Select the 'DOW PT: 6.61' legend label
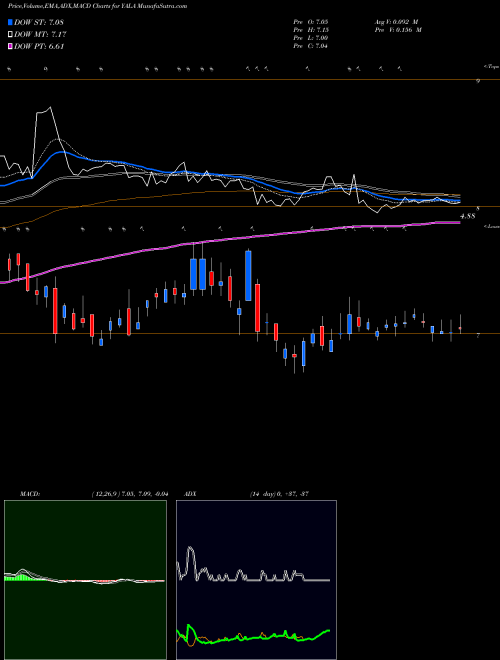The image size is (500, 660). (x=39, y=47)
